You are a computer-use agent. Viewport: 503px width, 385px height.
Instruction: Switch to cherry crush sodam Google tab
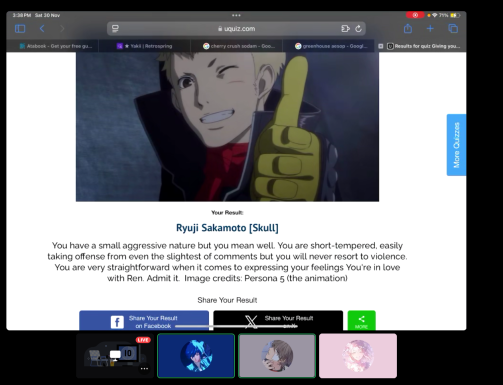[236, 46]
